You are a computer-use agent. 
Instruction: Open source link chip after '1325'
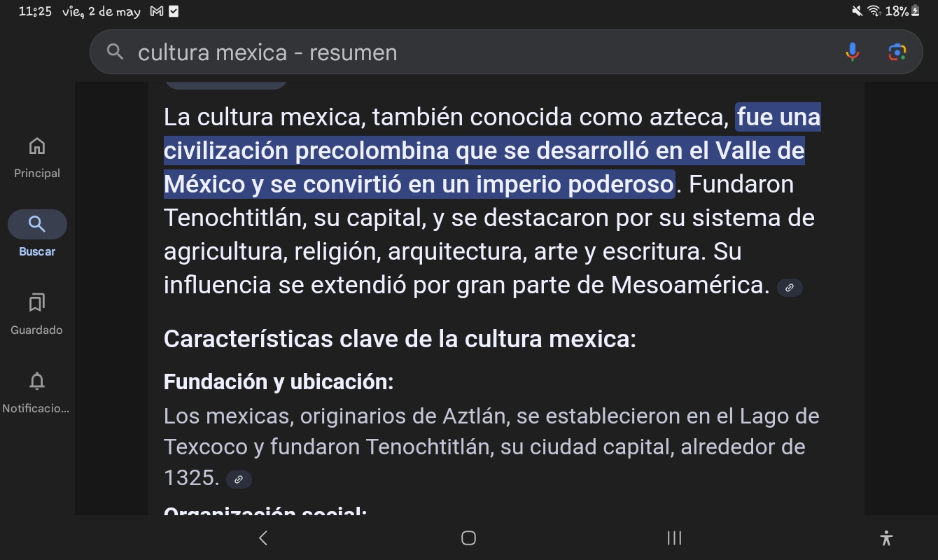click(239, 479)
